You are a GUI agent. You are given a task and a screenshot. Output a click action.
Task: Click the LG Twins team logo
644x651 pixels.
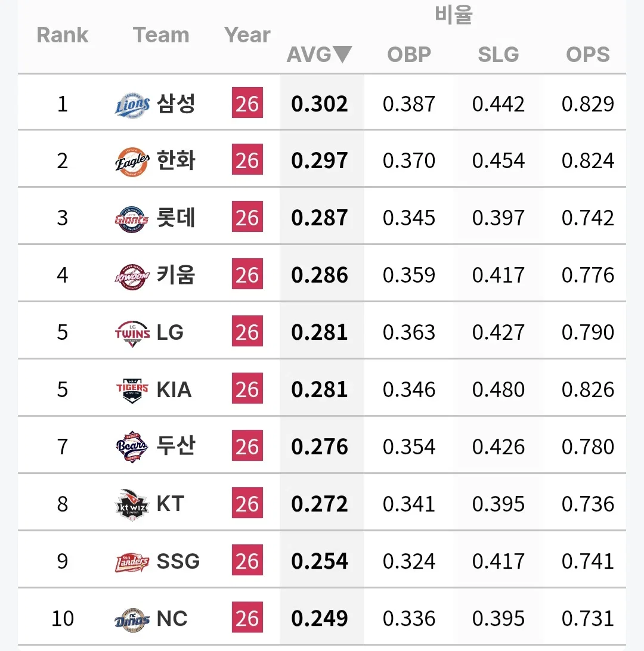point(132,333)
